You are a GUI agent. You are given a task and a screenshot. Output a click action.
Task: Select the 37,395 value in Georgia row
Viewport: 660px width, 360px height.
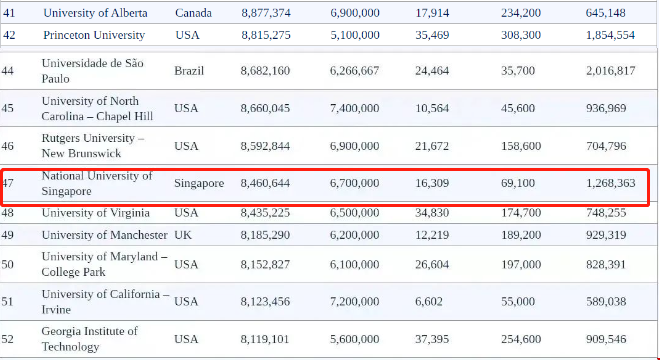[x=432, y=339]
